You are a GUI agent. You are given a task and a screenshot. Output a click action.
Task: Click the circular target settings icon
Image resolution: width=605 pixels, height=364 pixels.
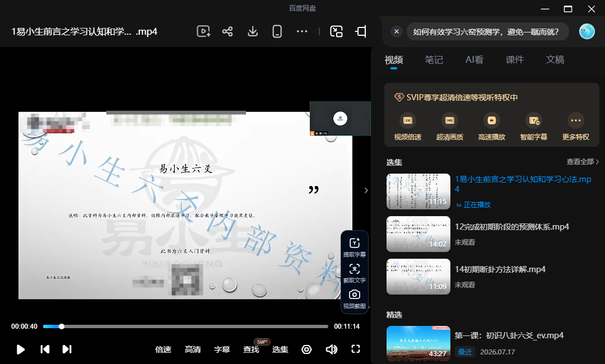coord(306,349)
